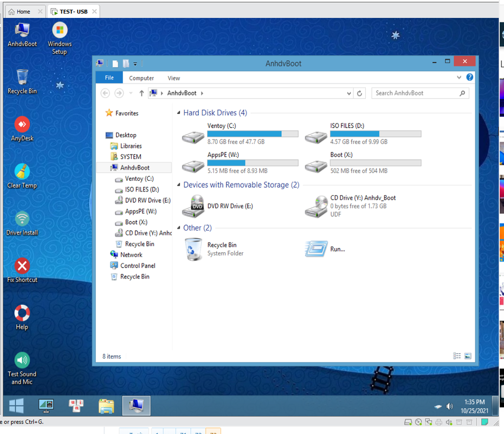Collapse the Other (2) group
Image resolution: width=504 pixels, height=434 pixels.
point(179,228)
